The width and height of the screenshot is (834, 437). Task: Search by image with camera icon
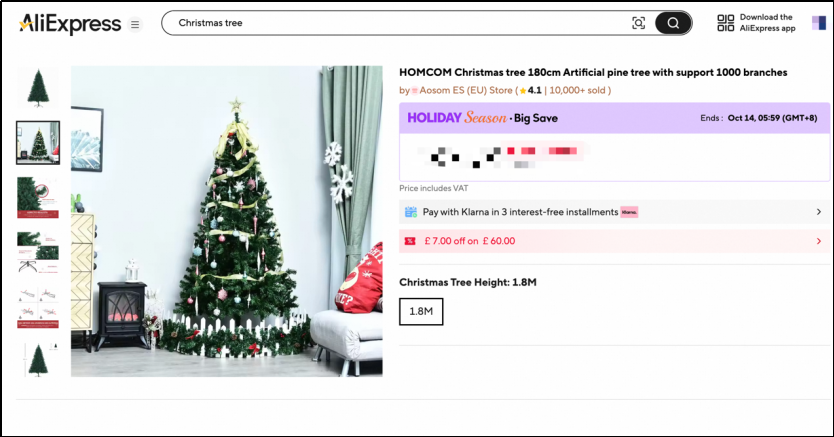[638, 23]
